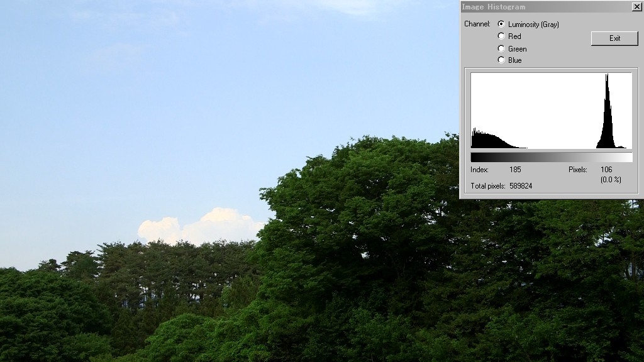644x362 pixels.
Task: Select the Blue channel radio button
Action: (501, 60)
